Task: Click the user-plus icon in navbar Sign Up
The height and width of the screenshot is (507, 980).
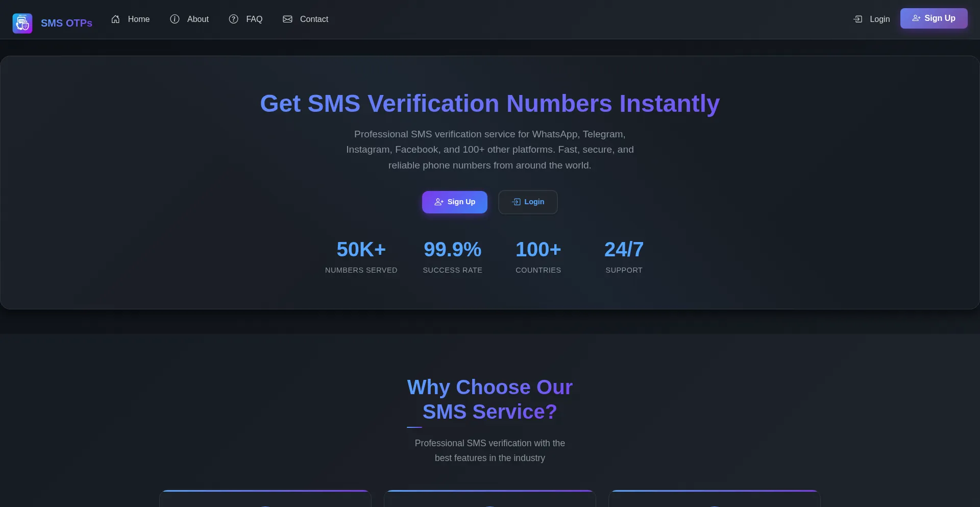Action: [916, 18]
